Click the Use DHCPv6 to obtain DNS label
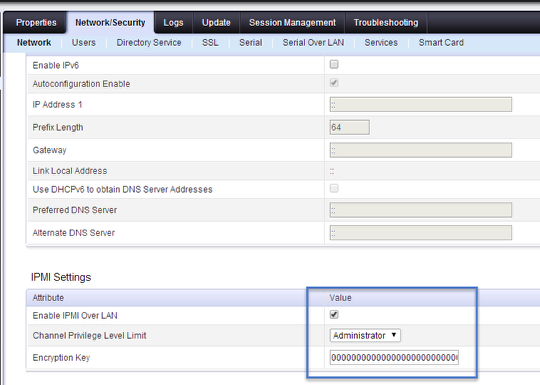The image size is (540, 385). tap(122, 189)
